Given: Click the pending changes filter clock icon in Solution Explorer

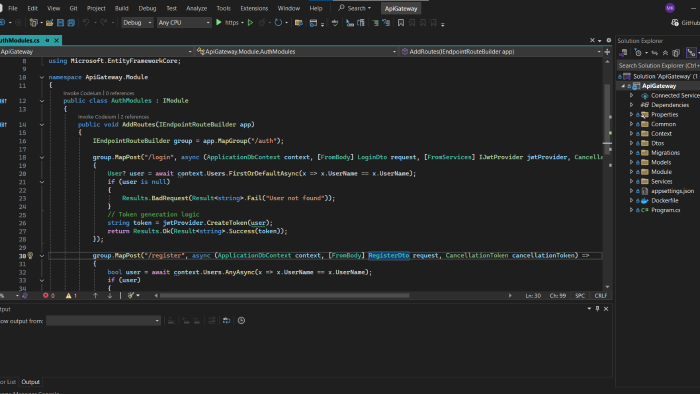Looking at the screenshot, I should coord(638,53).
